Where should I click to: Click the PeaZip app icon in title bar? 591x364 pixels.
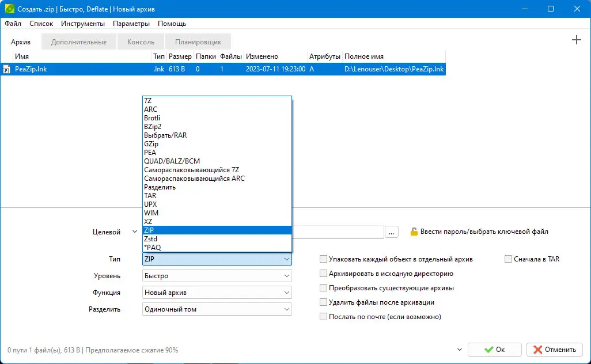point(9,9)
